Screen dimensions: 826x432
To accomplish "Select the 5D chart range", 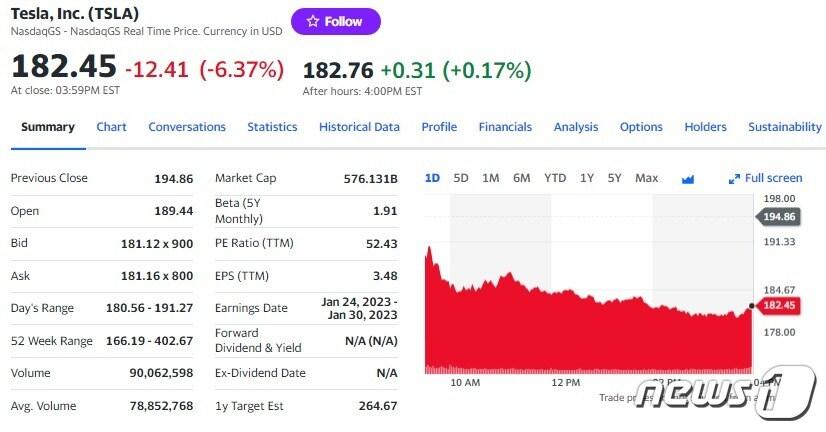I will click(x=461, y=178).
